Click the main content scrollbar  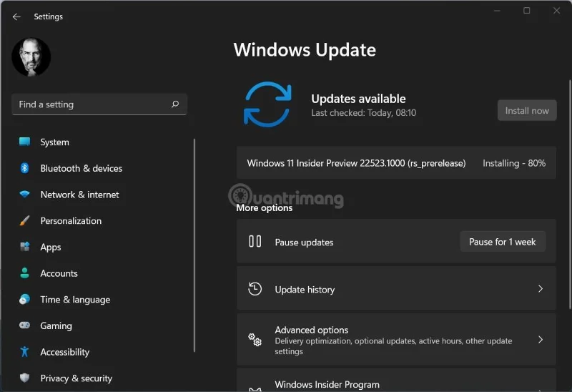pyautogui.click(x=570, y=195)
